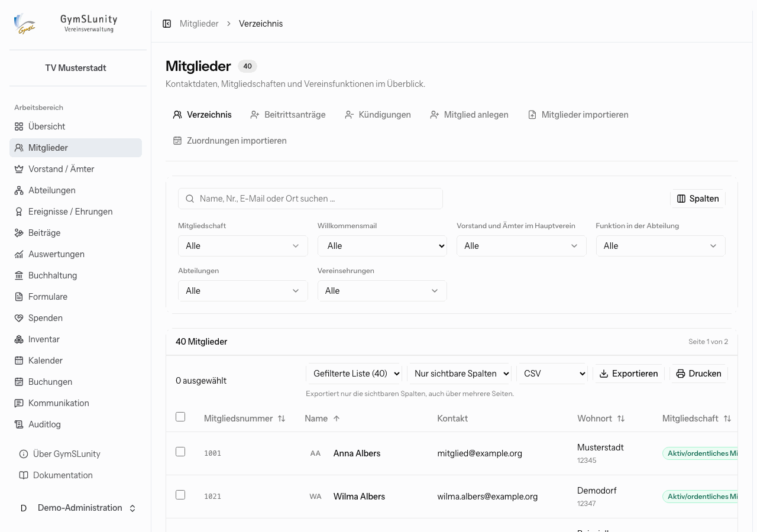757x532 pixels.
Task: Open Auditlog scroll icon
Action: point(19,424)
